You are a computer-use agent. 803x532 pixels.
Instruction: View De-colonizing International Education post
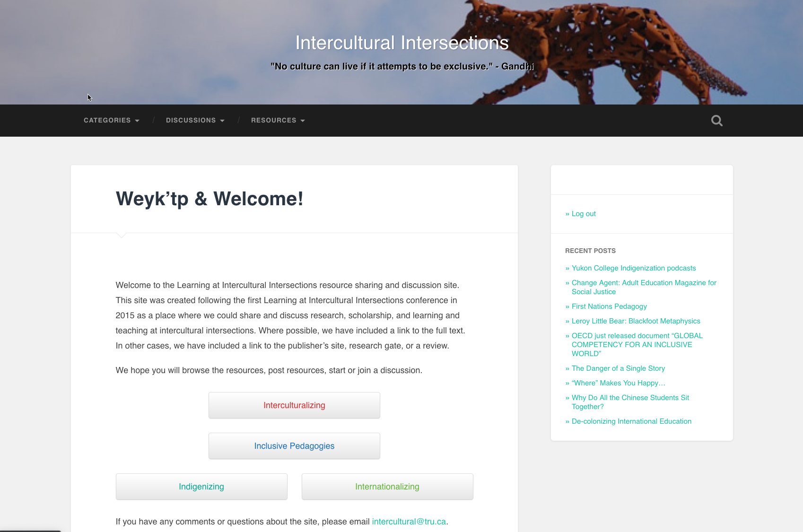click(x=631, y=421)
